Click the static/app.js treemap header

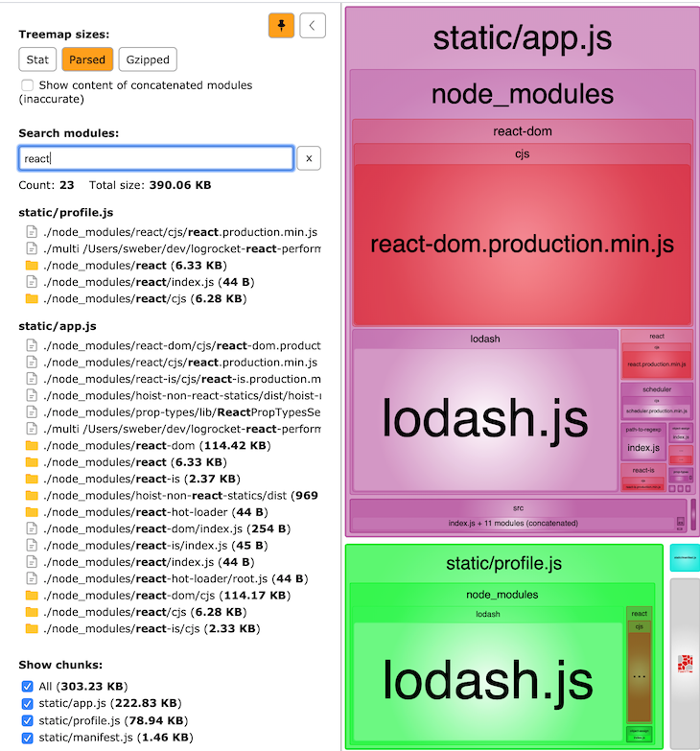click(523, 38)
